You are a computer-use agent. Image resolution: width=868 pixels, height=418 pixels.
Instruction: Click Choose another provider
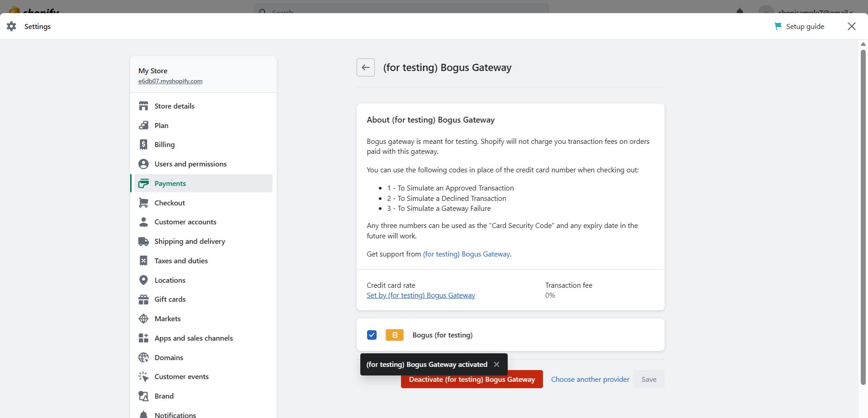590,379
